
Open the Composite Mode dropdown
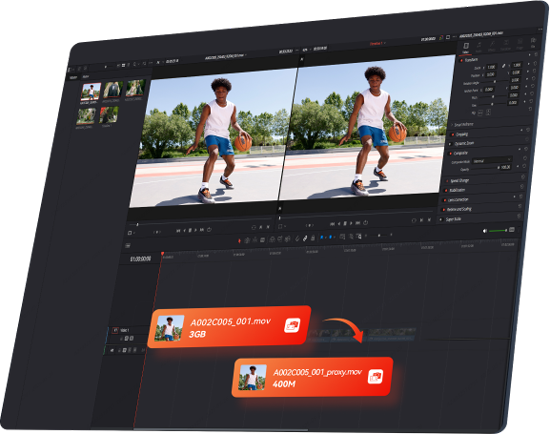(492, 160)
